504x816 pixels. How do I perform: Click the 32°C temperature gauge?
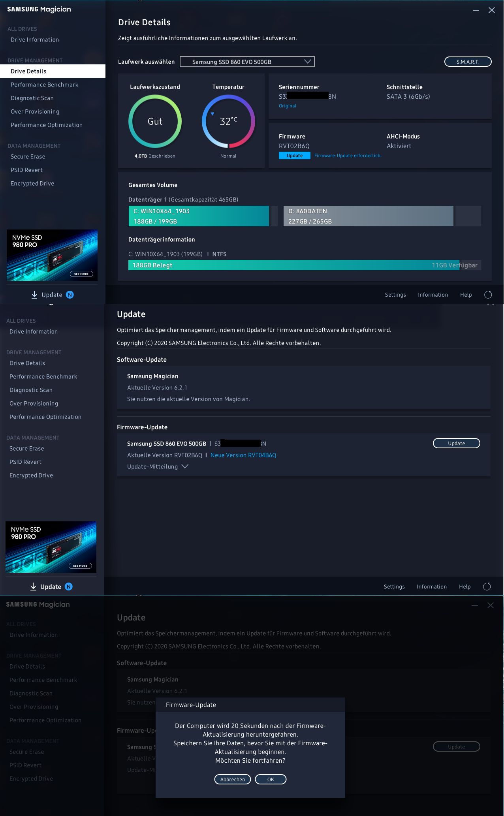(x=228, y=121)
